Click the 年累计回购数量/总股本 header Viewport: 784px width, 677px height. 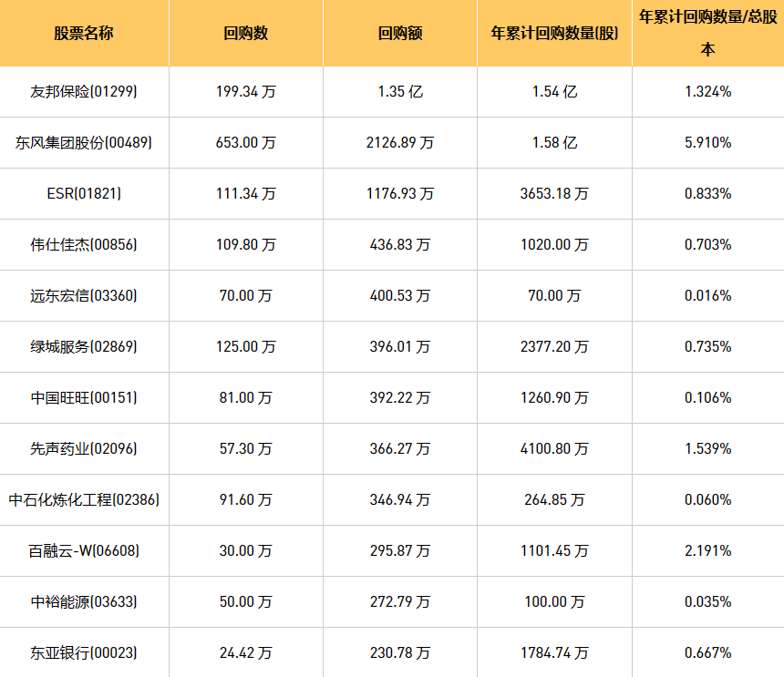point(707,33)
